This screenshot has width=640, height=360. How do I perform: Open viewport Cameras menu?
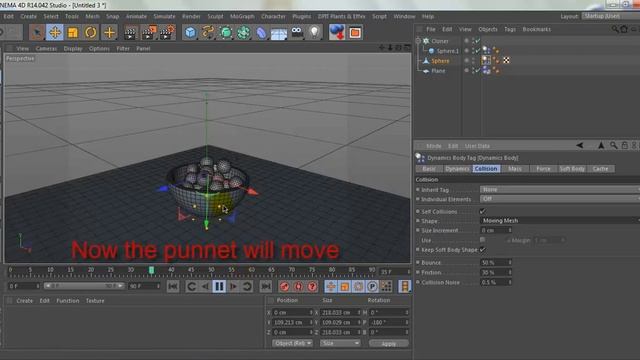pos(46,48)
